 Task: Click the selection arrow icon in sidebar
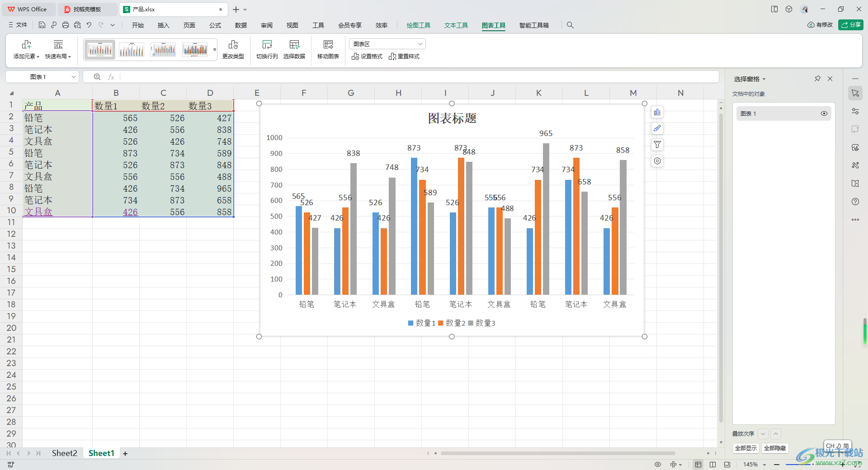pos(855,93)
